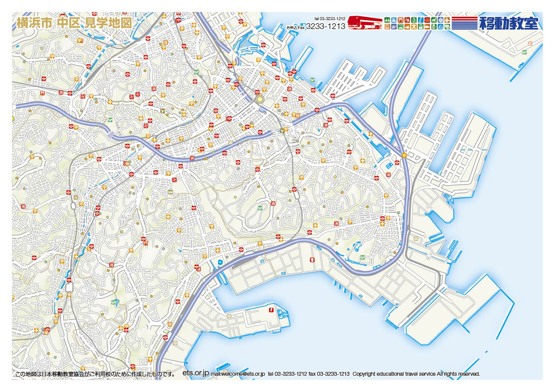Click the red lightning bolt power plant marker
This screenshot has width=555, height=392.
(x=271, y=310)
